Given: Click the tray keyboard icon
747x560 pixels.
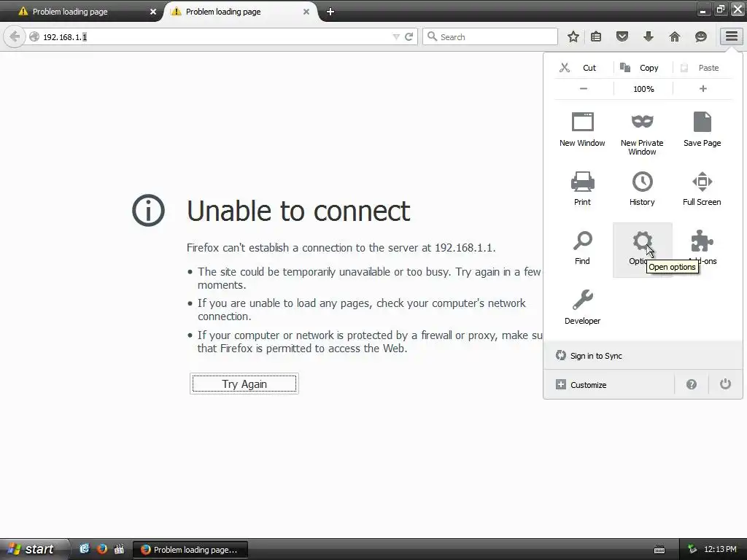Looking at the screenshot, I should click(659, 550).
